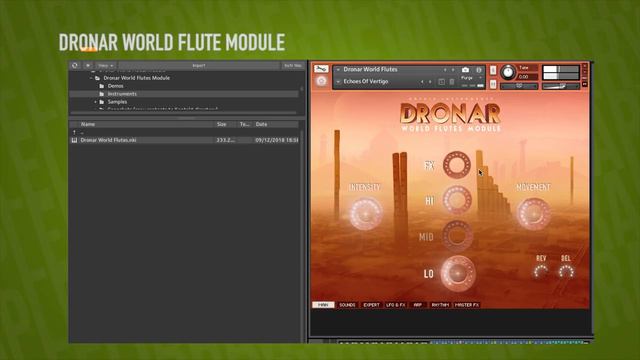Click the Import button in browser toolbar

(x=199, y=65)
